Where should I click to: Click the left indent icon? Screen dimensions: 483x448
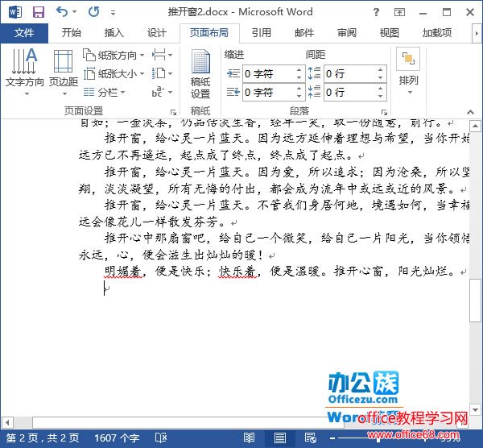click(x=233, y=73)
